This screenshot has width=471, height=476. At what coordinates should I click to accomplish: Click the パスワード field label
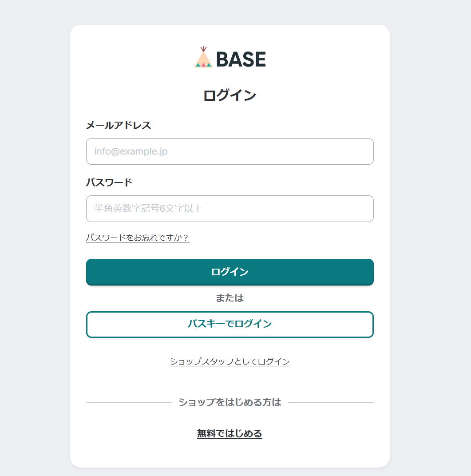click(x=109, y=182)
